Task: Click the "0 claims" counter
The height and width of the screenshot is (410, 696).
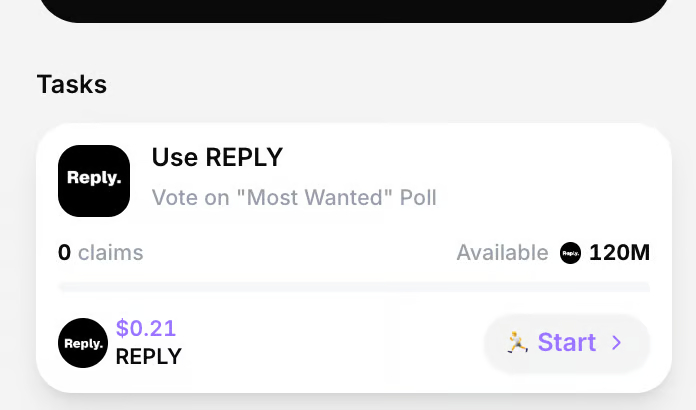Action: tap(100, 253)
